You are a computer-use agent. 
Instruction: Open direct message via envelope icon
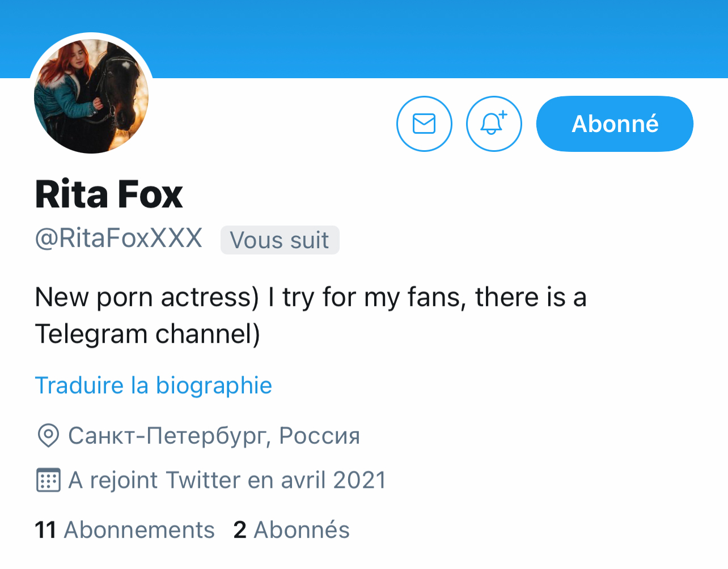(x=424, y=124)
